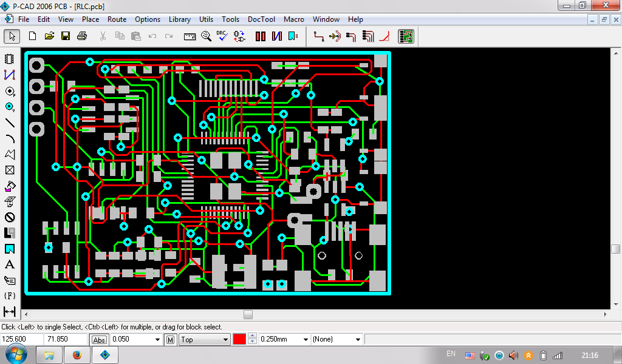Image resolution: width=622 pixels, height=364 pixels.
Task: Pick the Place Via tool
Action: pyautogui.click(x=10, y=107)
